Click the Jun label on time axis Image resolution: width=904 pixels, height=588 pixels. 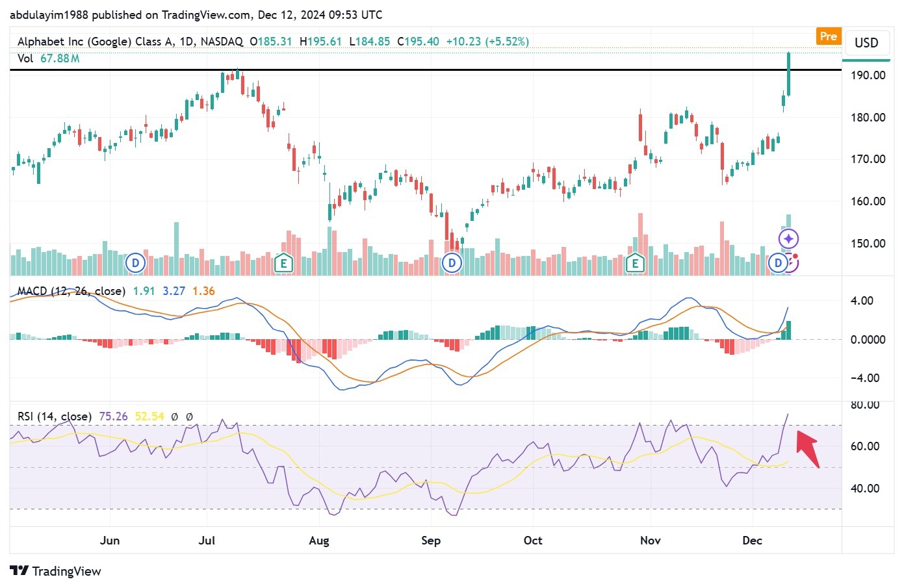tap(110, 541)
